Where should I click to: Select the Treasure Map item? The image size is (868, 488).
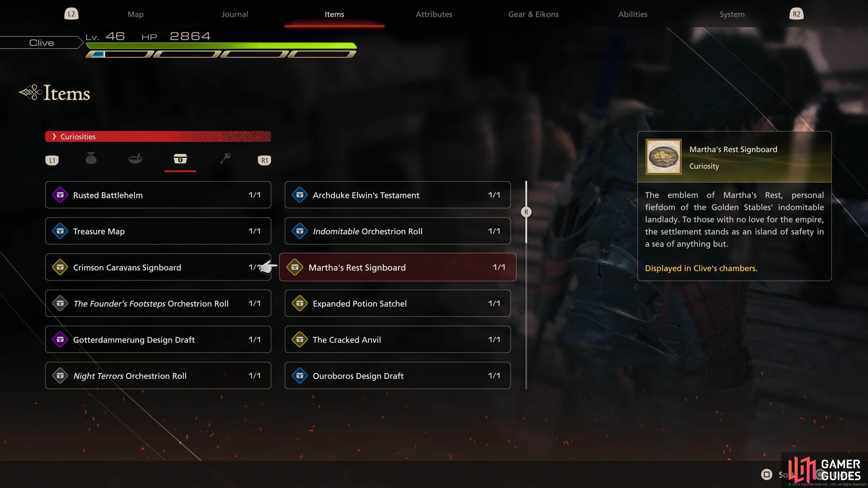158,231
